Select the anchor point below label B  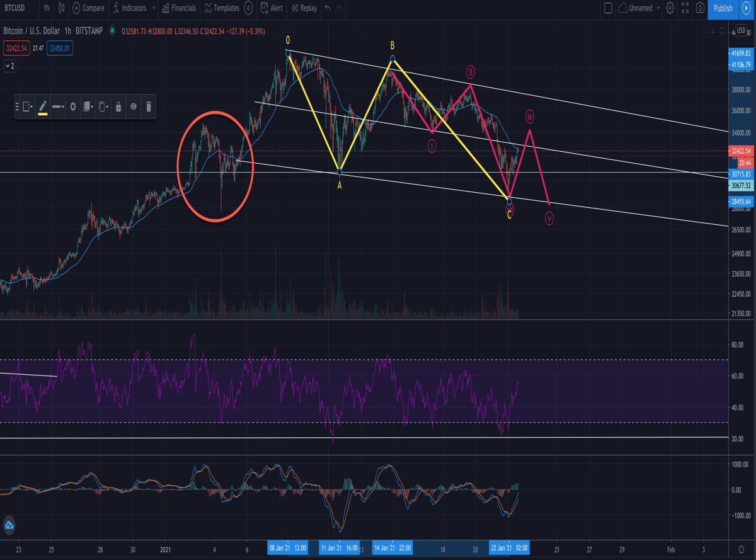point(392,59)
